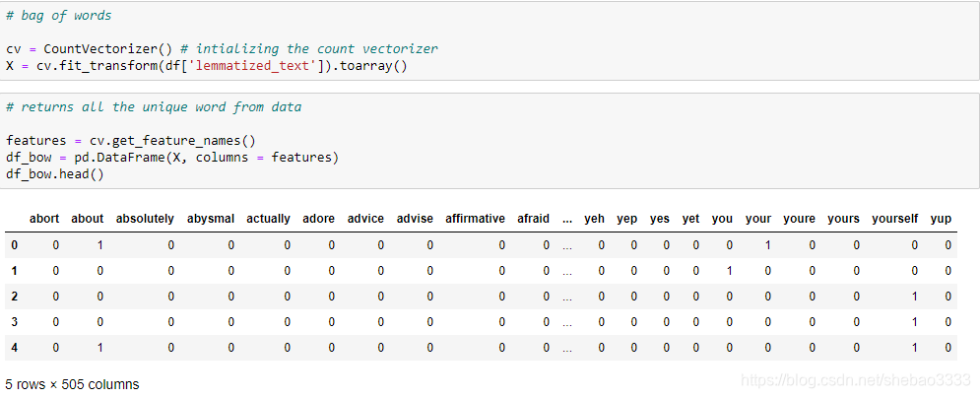
Task: Click the 'abysmal' column header
Action: pos(211,219)
